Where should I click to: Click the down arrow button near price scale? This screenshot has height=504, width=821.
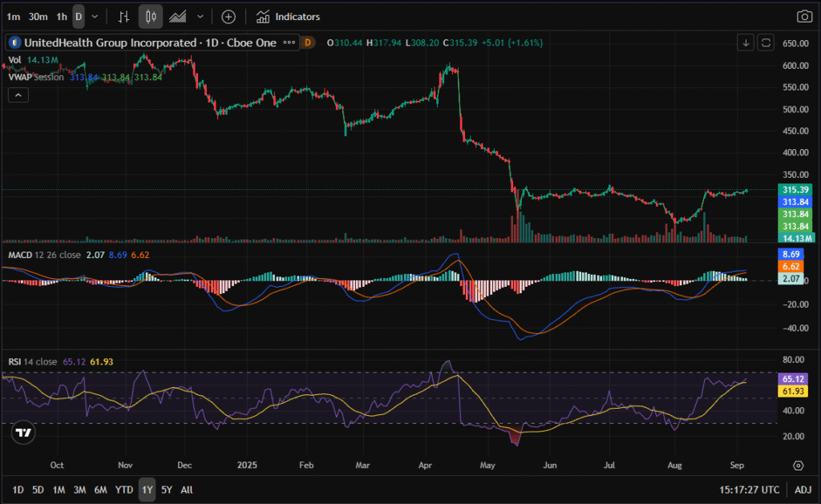[746, 42]
